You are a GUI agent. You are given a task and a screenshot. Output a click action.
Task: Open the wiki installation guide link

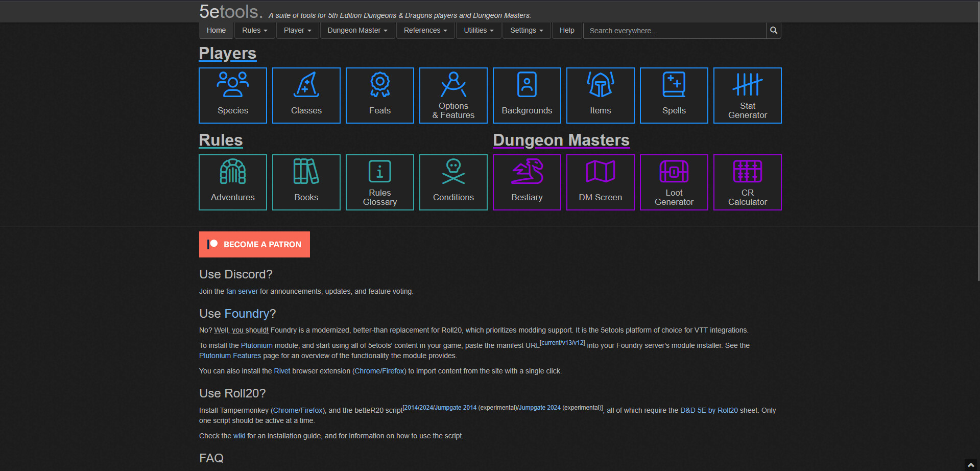tap(240, 436)
